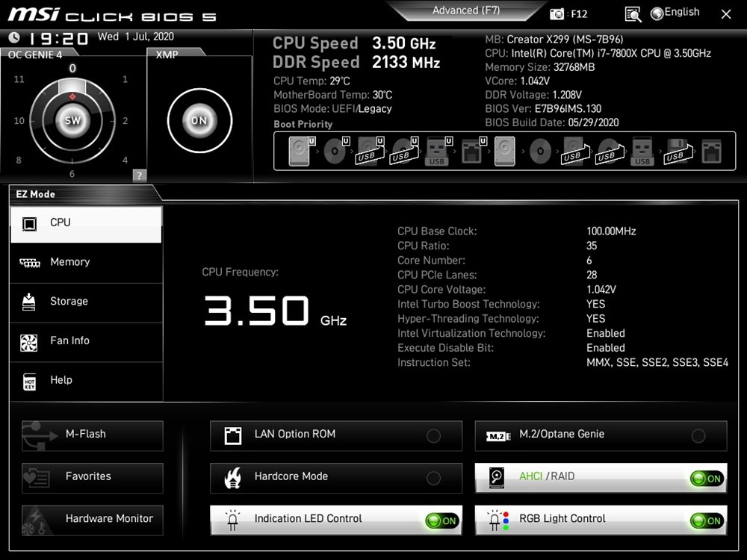Enable M.2/Optane Genie switch

pyautogui.click(x=698, y=436)
